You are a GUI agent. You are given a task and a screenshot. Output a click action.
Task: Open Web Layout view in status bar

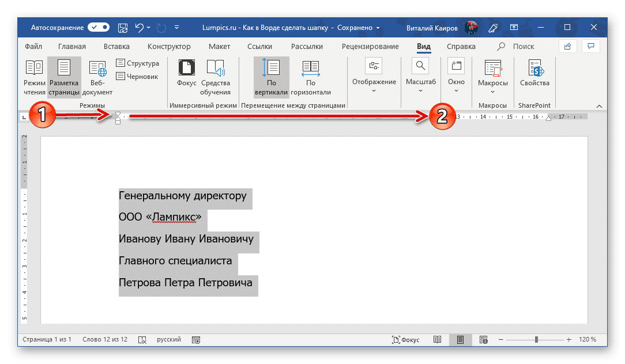[x=483, y=340]
